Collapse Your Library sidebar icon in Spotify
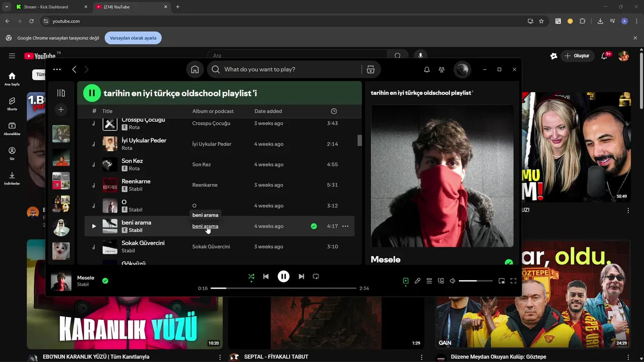644x362 pixels. click(61, 93)
